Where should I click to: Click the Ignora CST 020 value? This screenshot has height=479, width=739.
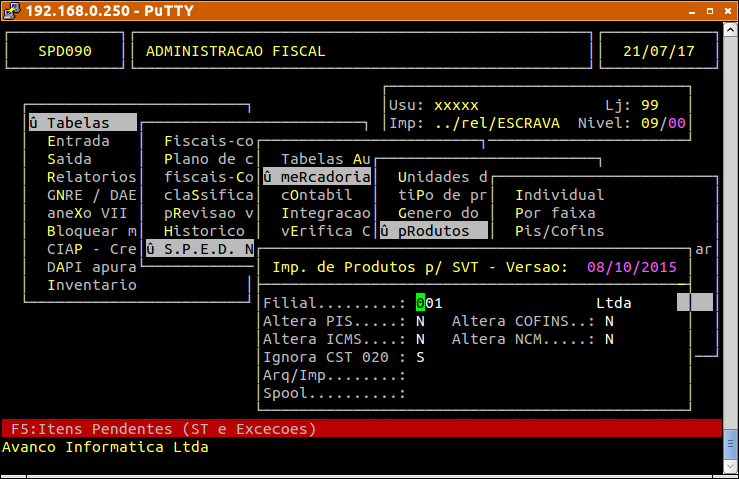click(420, 357)
